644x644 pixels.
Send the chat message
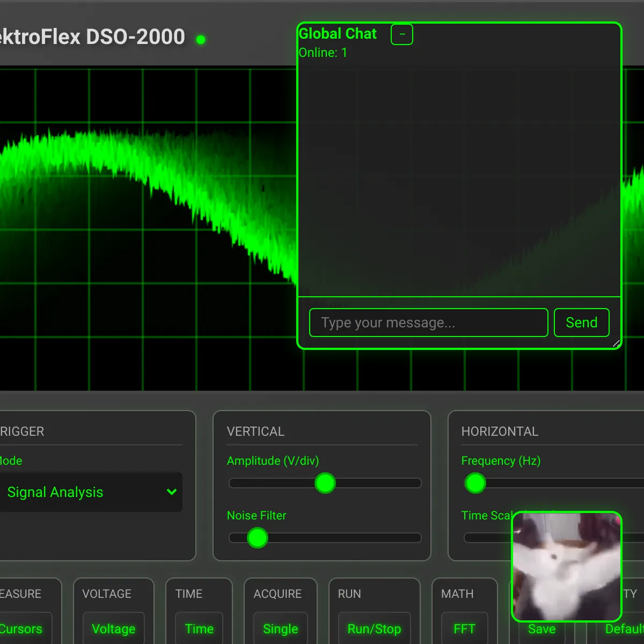(x=581, y=323)
